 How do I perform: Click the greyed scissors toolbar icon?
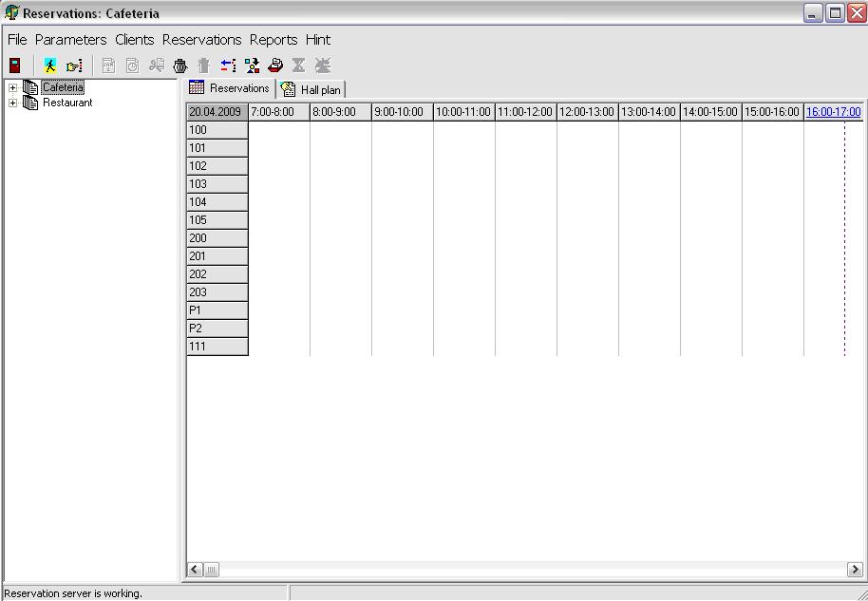pos(157,66)
